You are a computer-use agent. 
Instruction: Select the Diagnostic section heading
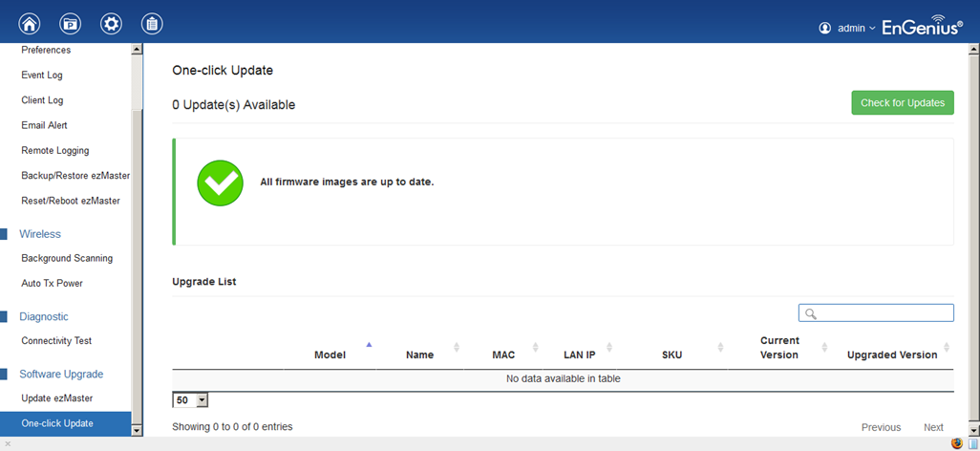tap(44, 316)
